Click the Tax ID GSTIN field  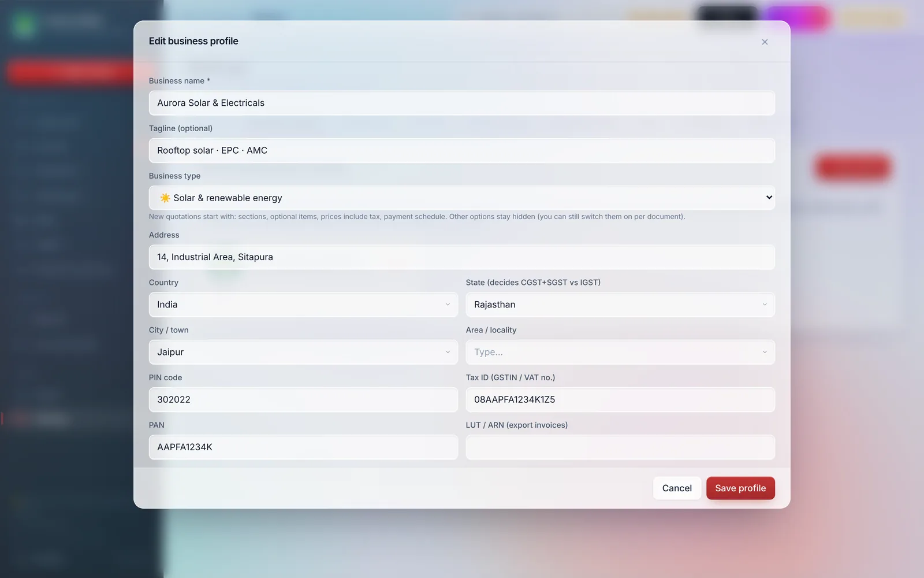click(x=620, y=399)
